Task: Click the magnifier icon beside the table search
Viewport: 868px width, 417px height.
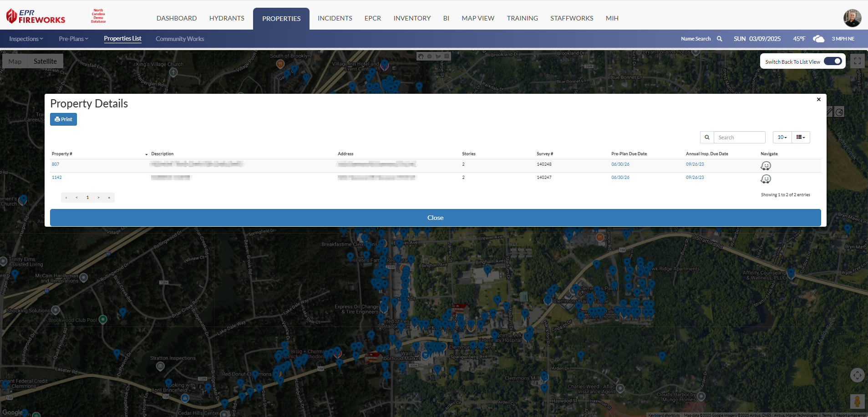Action: click(707, 137)
